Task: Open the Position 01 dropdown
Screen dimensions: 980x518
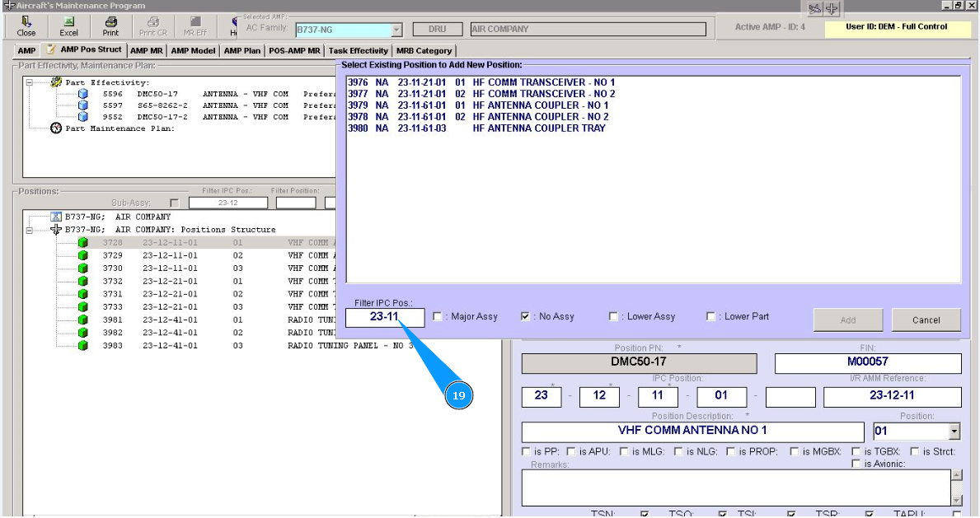Action: pyautogui.click(x=954, y=431)
